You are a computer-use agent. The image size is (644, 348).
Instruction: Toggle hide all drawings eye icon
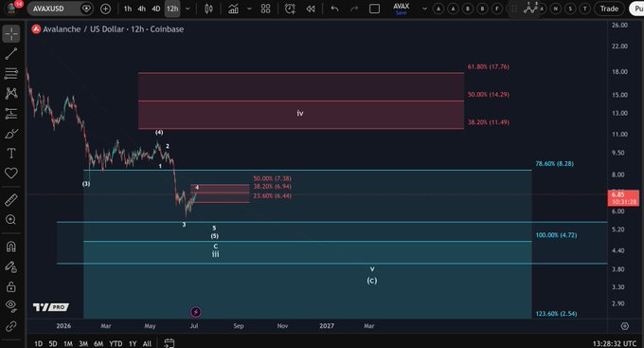point(11,305)
